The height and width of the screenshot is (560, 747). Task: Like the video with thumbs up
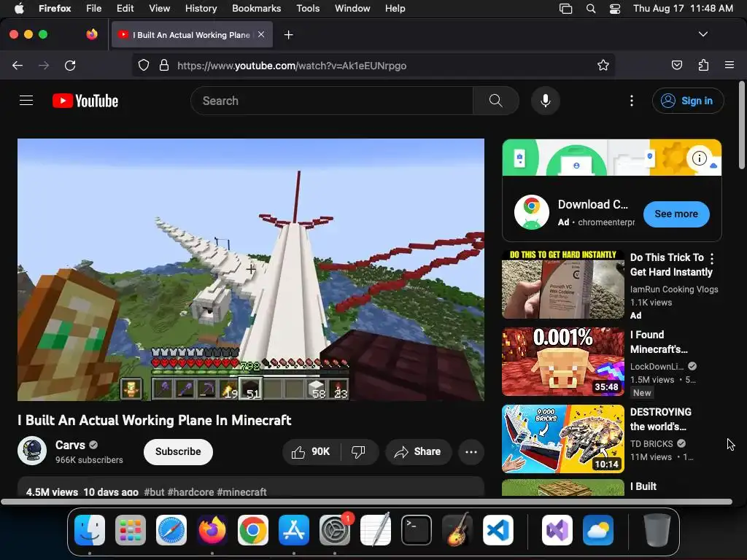311,451
